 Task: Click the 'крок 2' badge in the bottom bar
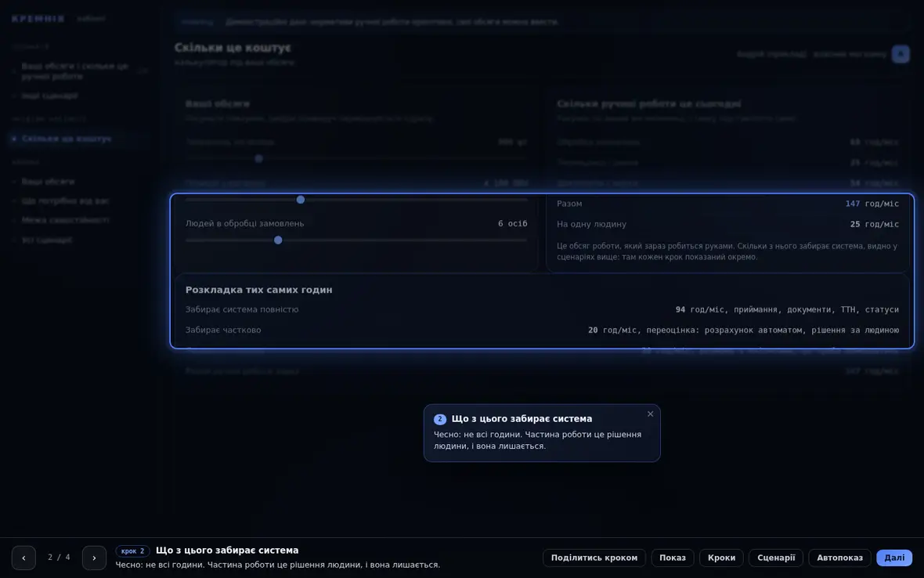132,551
